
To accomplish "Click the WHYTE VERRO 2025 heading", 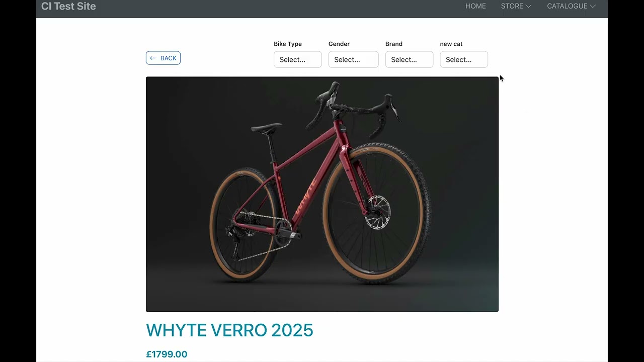I will click(229, 330).
